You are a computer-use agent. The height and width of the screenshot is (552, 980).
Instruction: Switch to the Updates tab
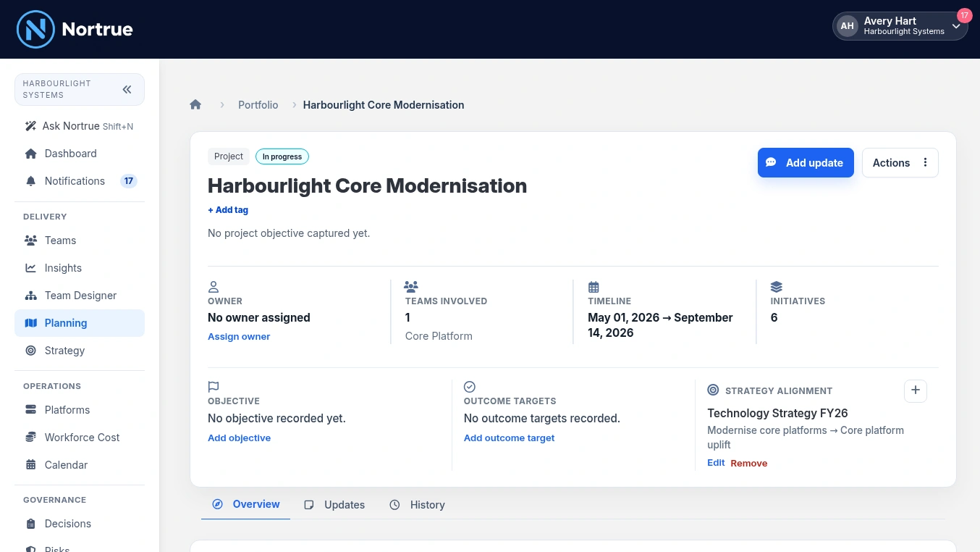point(334,505)
